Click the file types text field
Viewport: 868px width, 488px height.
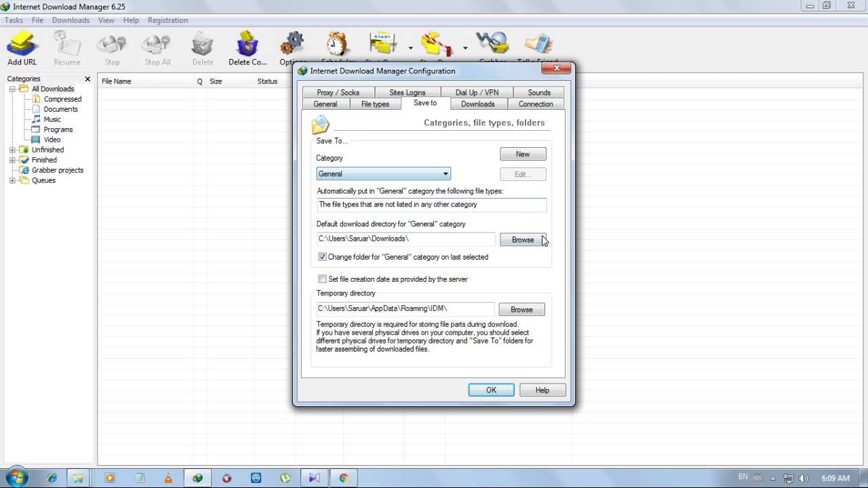click(431, 205)
